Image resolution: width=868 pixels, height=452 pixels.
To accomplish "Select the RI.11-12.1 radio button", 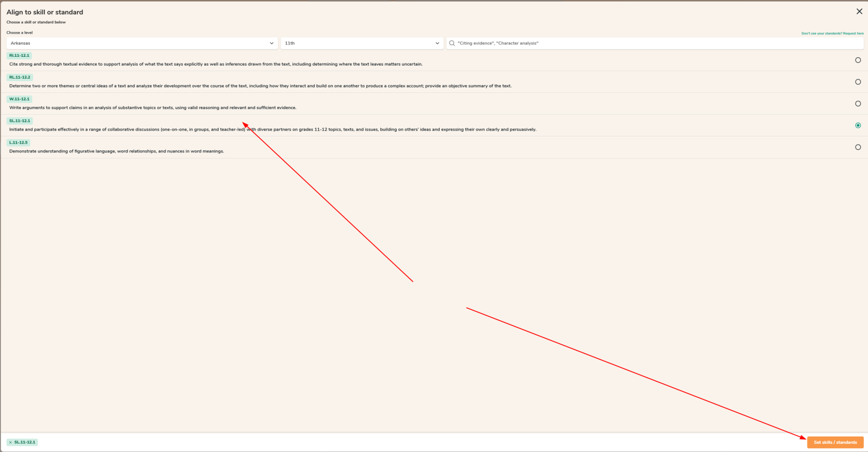I will click(x=858, y=60).
